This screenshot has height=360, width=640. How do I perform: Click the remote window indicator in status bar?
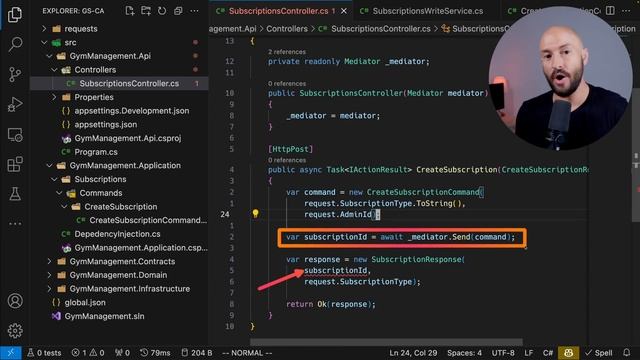click(x=11, y=353)
